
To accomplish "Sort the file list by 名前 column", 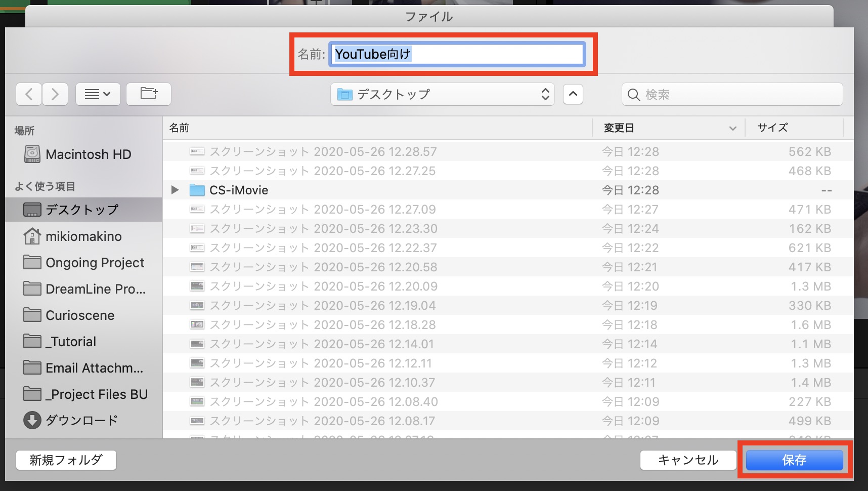I will point(377,128).
